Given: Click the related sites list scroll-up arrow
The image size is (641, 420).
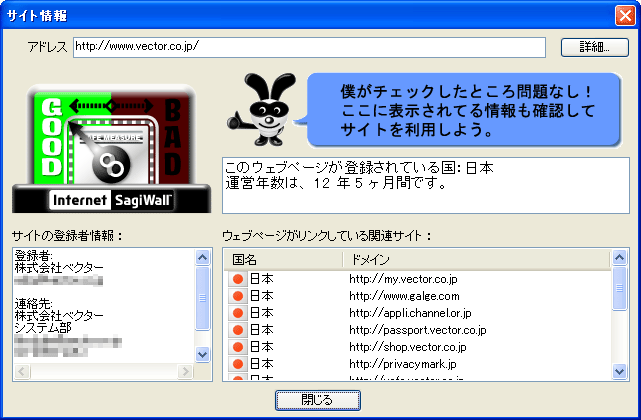Looking at the screenshot, I should 619,258.
